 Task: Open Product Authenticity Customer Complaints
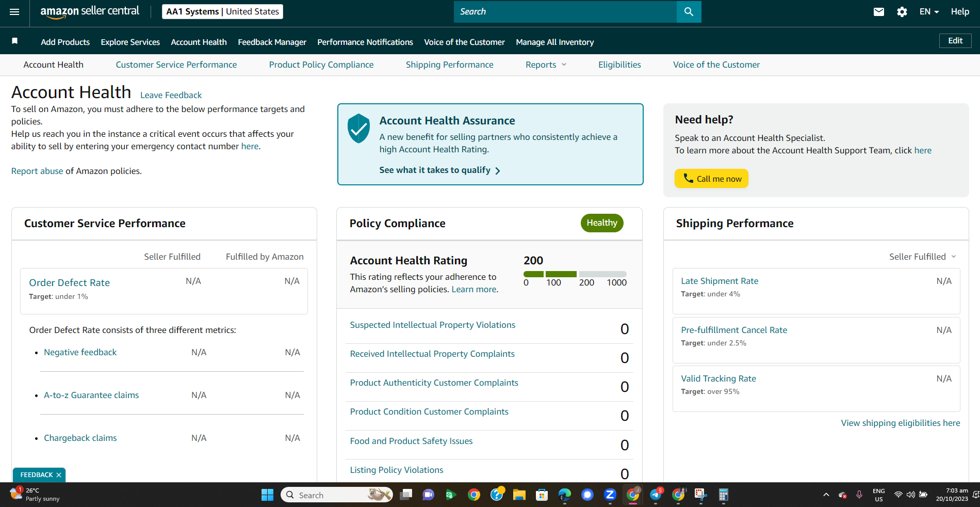point(434,383)
